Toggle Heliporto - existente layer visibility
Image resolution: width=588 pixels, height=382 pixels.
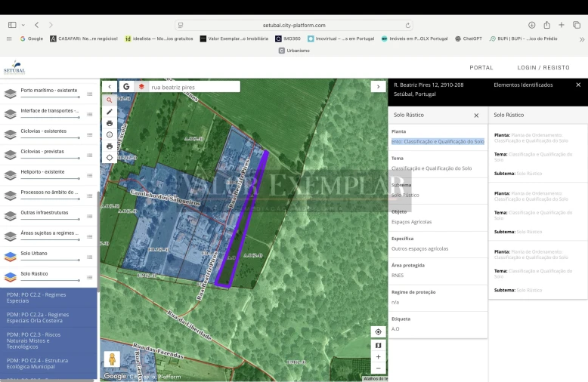tap(11, 175)
